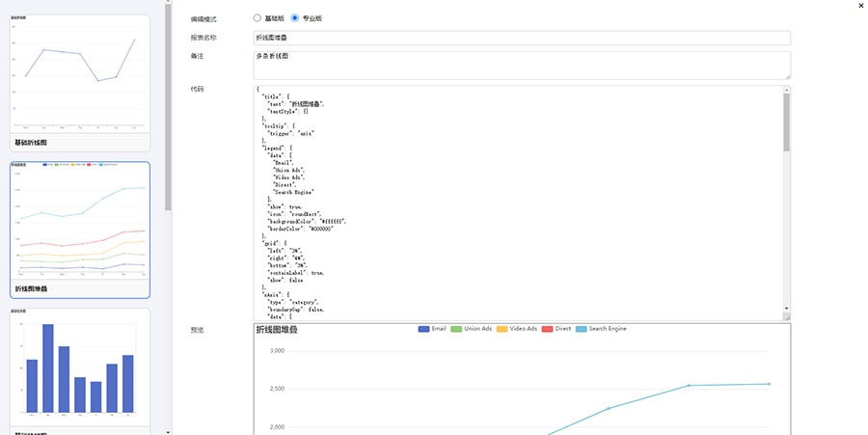This screenshot has width=868, height=435.
Task: Toggle the Search Engine legend item
Action: (601, 329)
